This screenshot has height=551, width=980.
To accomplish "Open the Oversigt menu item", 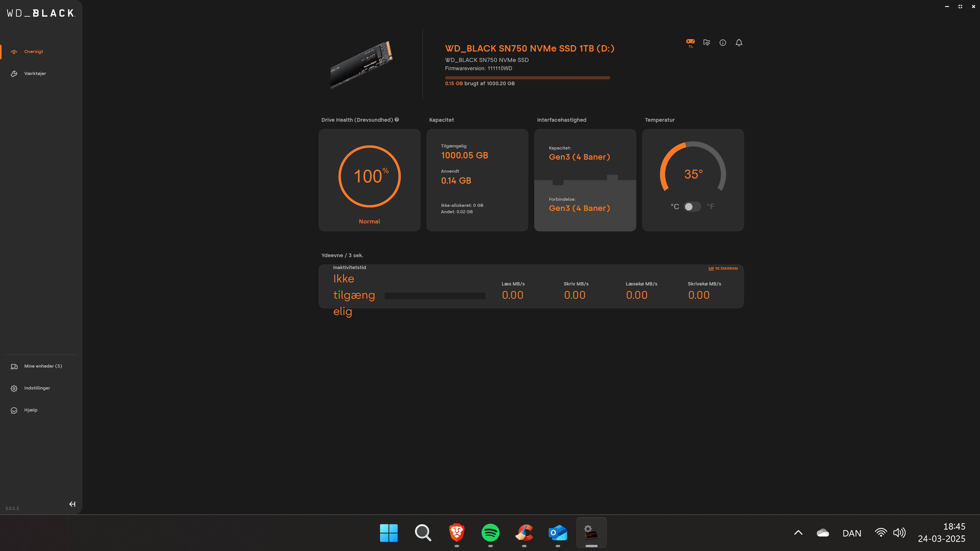I will click(x=33, y=52).
